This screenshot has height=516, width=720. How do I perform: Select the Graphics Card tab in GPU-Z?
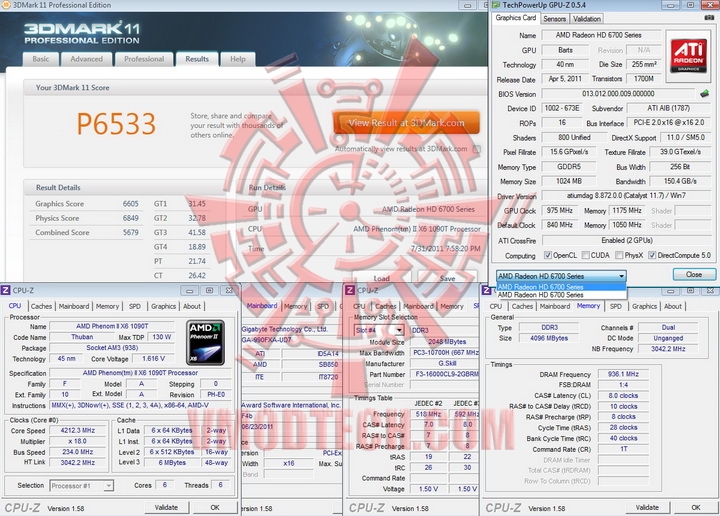pyautogui.click(x=516, y=18)
